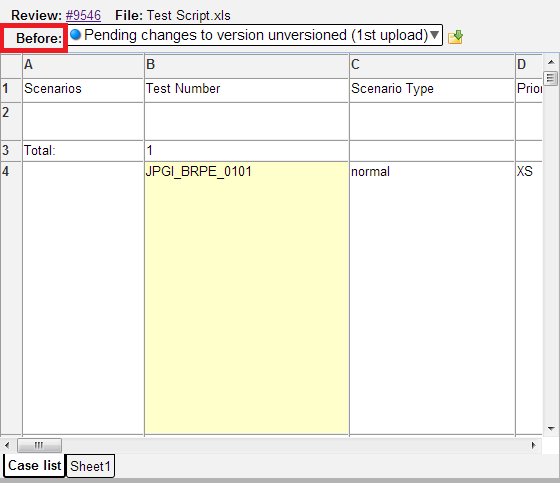Image resolution: width=560 pixels, height=483 pixels.
Task: Click the File name Test Script.xls
Action: (189, 16)
